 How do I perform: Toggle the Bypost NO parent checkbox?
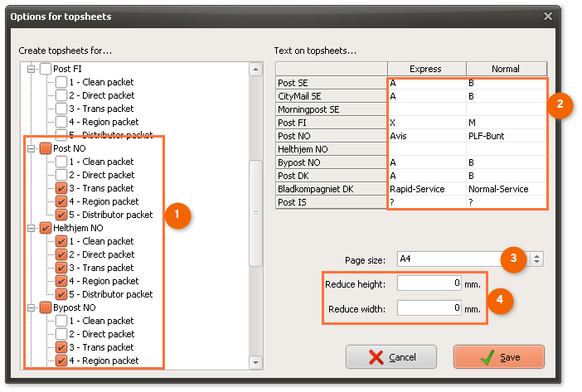point(46,307)
